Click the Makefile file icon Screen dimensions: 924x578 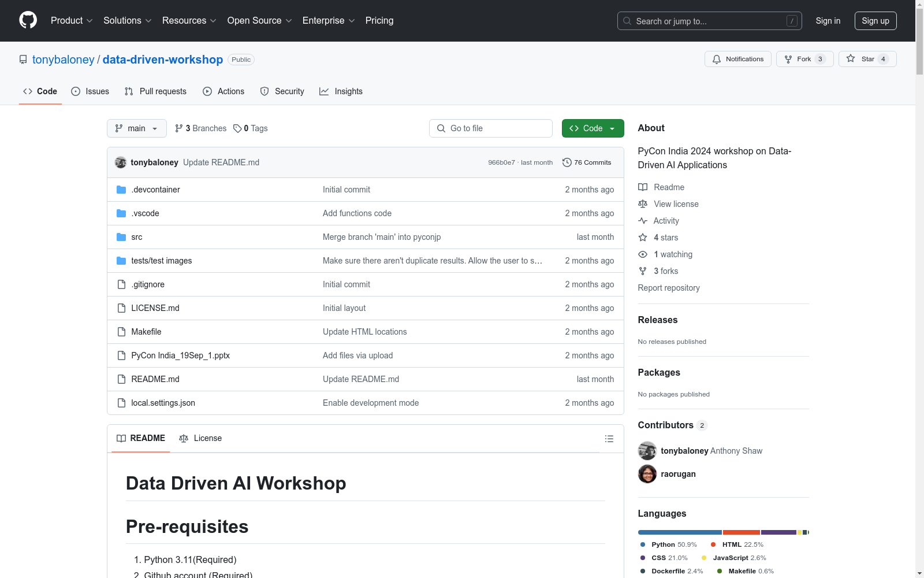121,332
